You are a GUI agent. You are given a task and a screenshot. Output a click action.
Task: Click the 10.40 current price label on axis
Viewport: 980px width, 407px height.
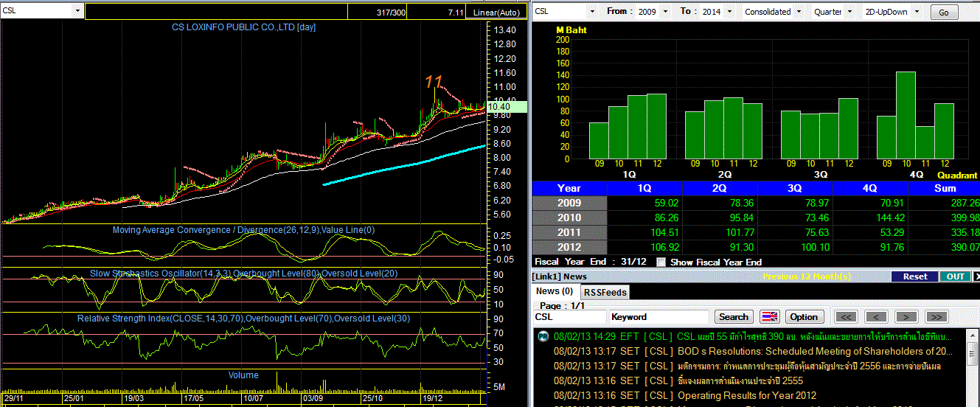coord(507,107)
